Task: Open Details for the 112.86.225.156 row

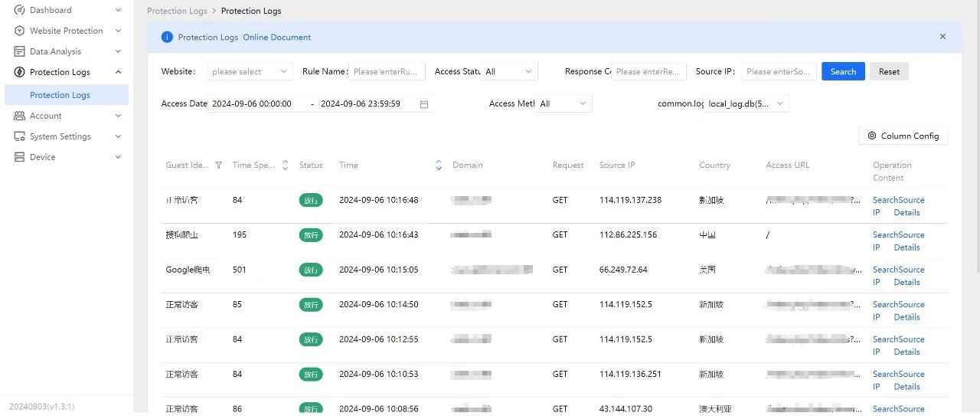Action: [x=906, y=247]
